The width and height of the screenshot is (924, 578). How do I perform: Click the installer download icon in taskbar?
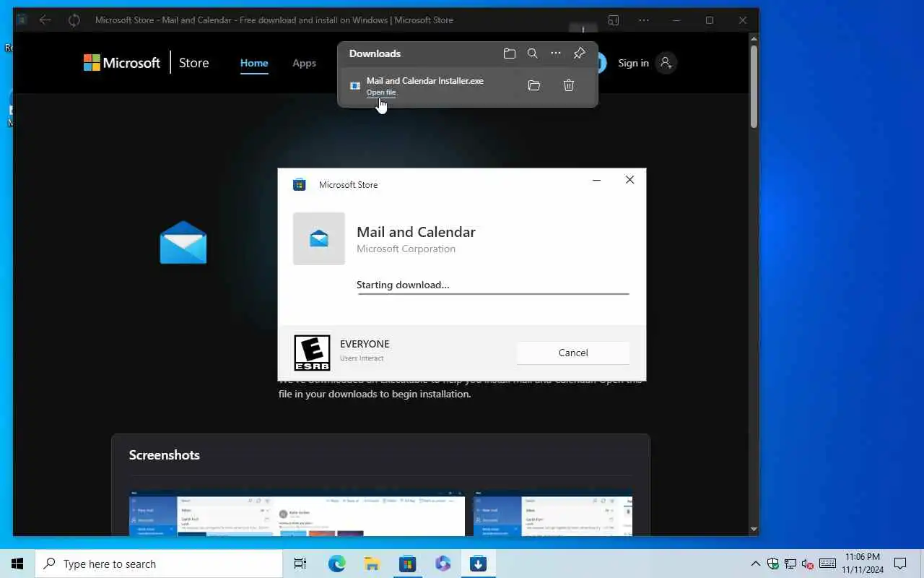click(478, 564)
